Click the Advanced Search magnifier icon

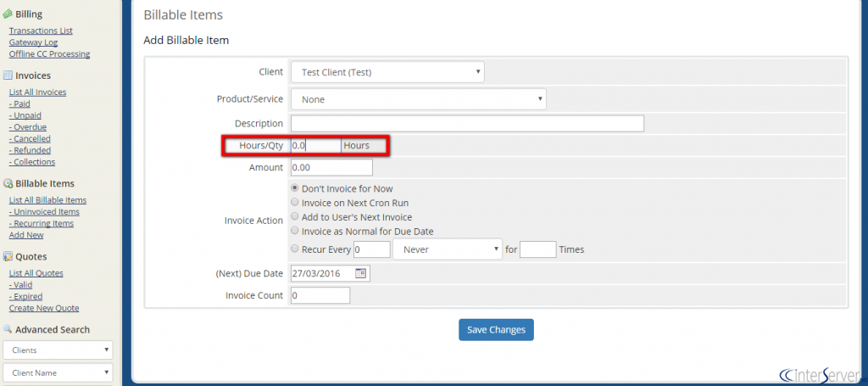click(8, 329)
